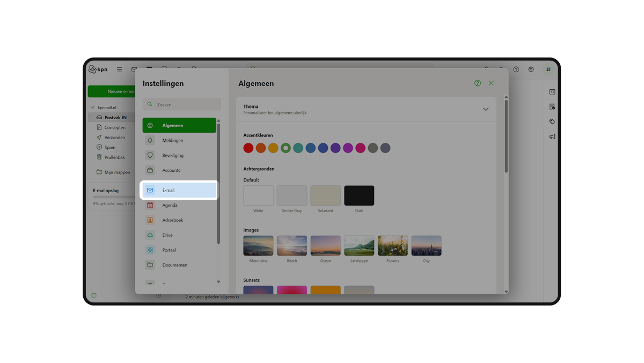Open the Adresboek contacts icon
644x363 pixels.
pyautogui.click(x=150, y=220)
